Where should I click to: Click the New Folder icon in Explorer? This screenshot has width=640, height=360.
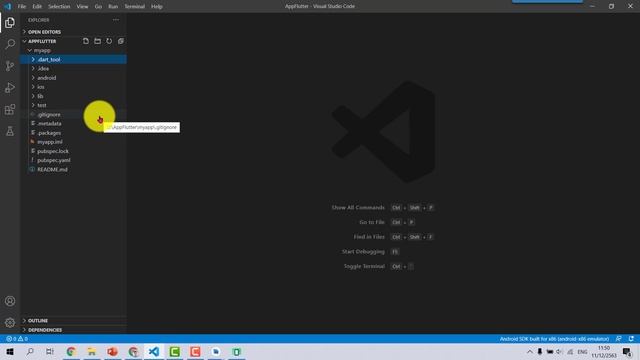click(98, 41)
